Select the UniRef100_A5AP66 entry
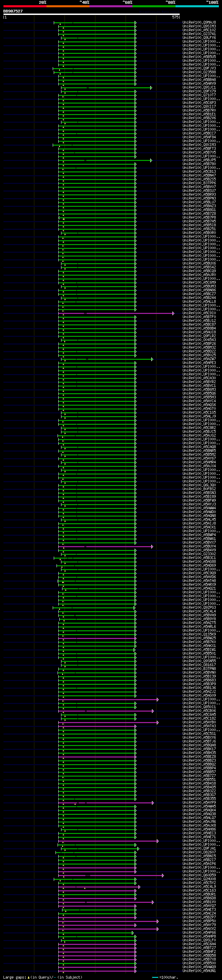The height and width of the screenshot is (980, 222). pos(199,932)
